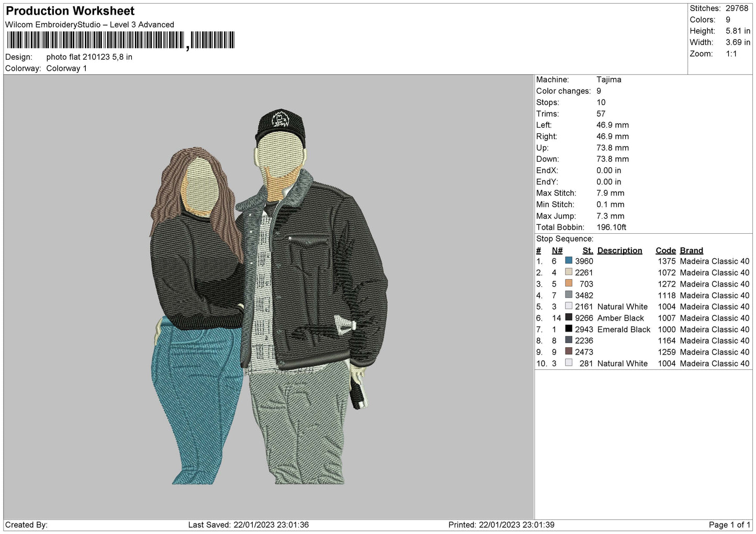
Task: Click the 'Wilcom EmbroideryStudio – Level 3 Advanced' text
Action: 89,25
